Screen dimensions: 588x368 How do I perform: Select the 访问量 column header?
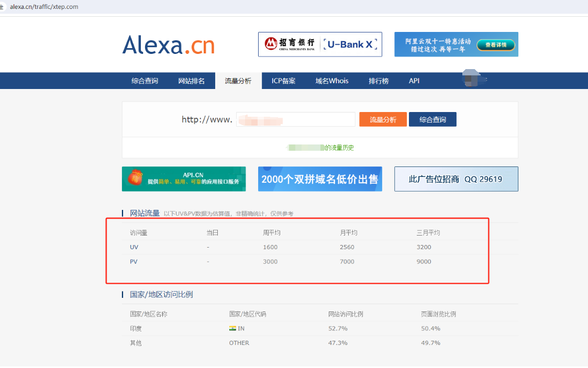click(x=138, y=233)
